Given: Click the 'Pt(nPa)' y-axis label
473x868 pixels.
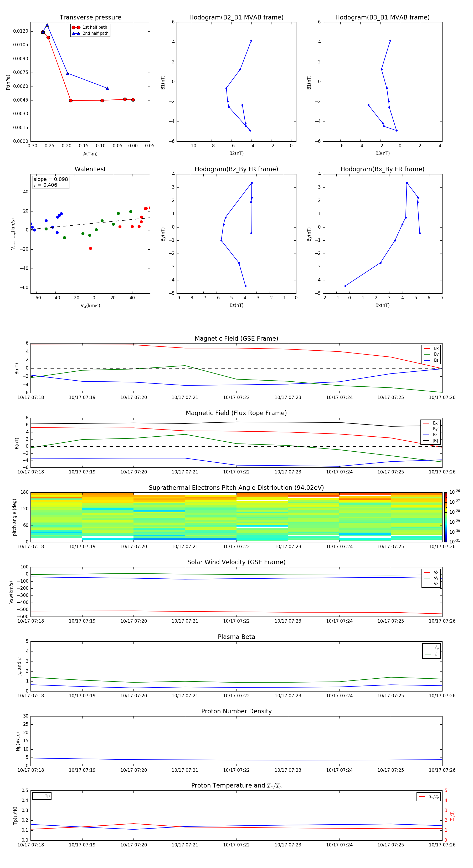Looking at the screenshot, I should pos(8,82).
